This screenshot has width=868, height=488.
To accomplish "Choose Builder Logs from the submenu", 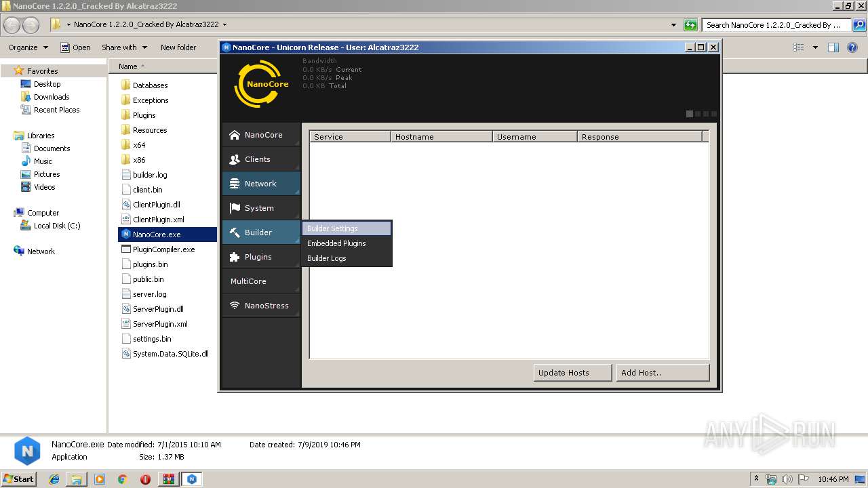I will coord(347,258).
